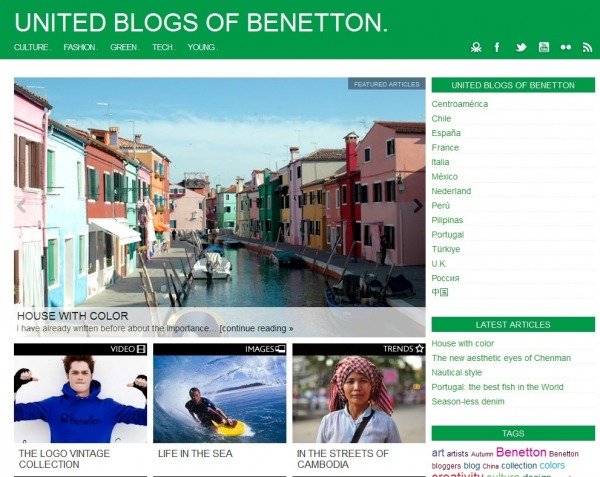Click IN THE STREETS OF CAMBODIA title
Viewport: 600px width, 477px height.
[343, 459]
